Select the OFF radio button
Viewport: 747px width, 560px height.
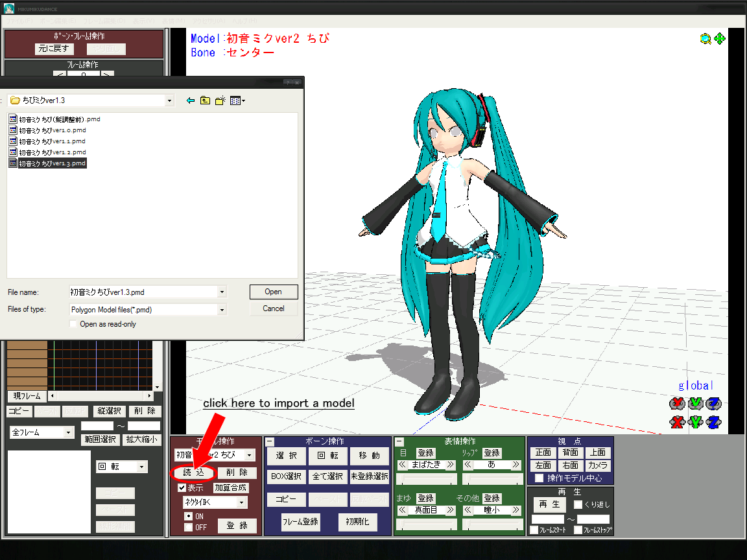pyautogui.click(x=189, y=528)
